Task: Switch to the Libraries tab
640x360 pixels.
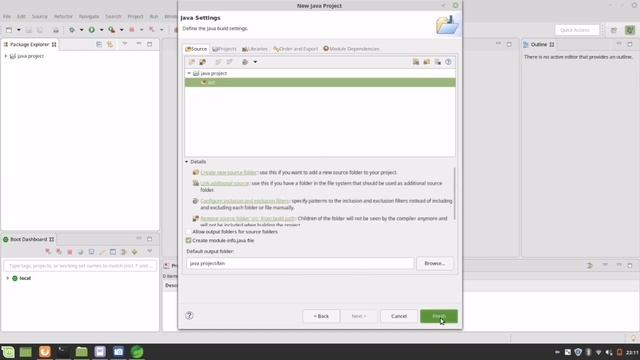Action: coord(255,49)
